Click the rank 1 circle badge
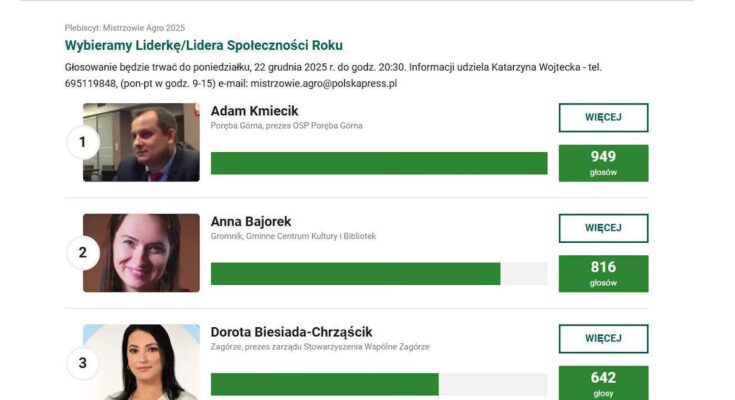The height and width of the screenshot is (400, 735). click(82, 142)
